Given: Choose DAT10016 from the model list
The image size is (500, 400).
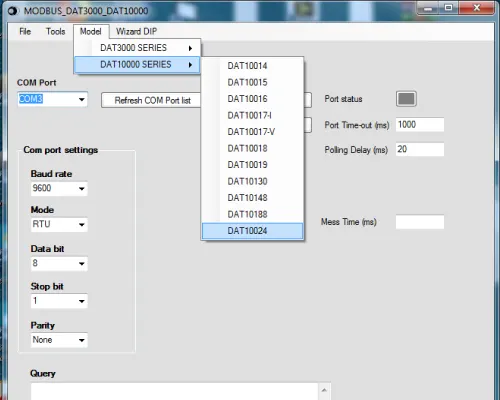Looking at the screenshot, I should [252, 99].
